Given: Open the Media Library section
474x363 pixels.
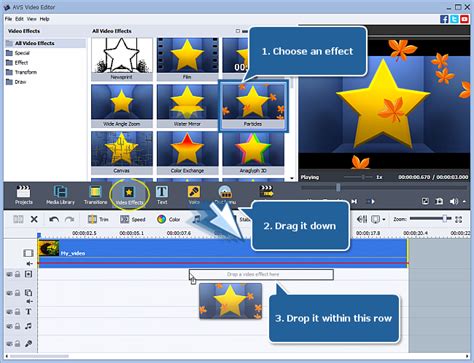Looking at the screenshot, I should pyautogui.click(x=60, y=195).
